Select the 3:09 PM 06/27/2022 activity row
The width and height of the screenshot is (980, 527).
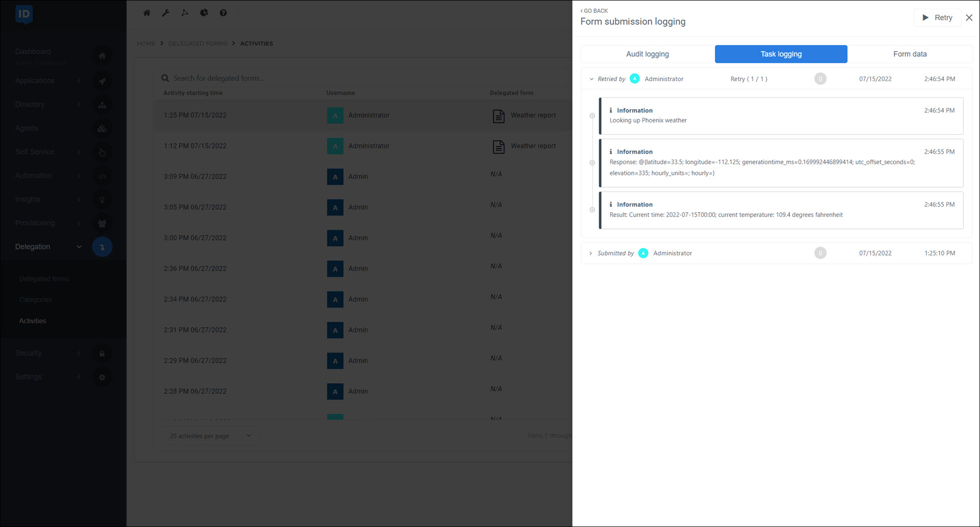point(363,177)
